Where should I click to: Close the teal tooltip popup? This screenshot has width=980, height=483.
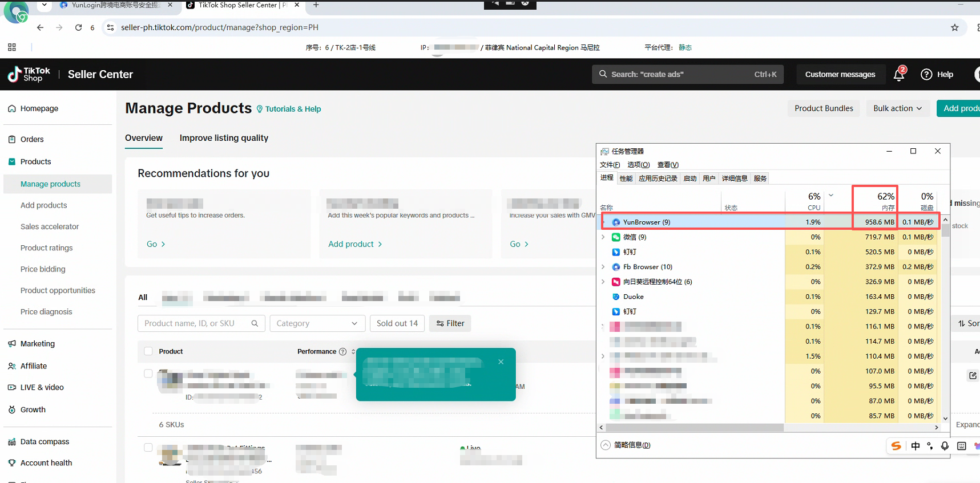[x=501, y=362]
